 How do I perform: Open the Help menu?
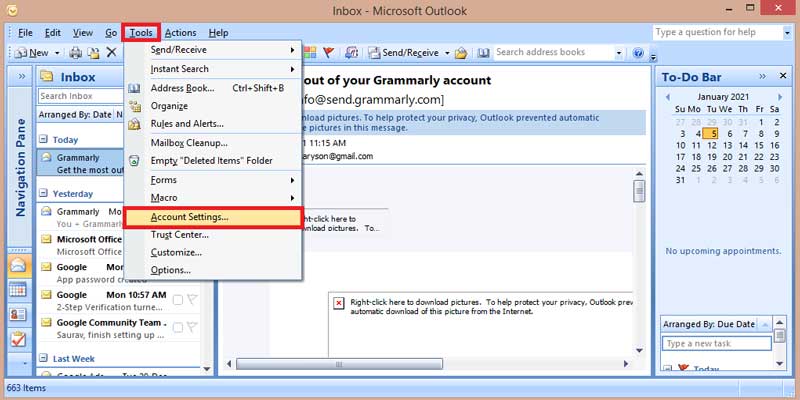click(x=218, y=33)
